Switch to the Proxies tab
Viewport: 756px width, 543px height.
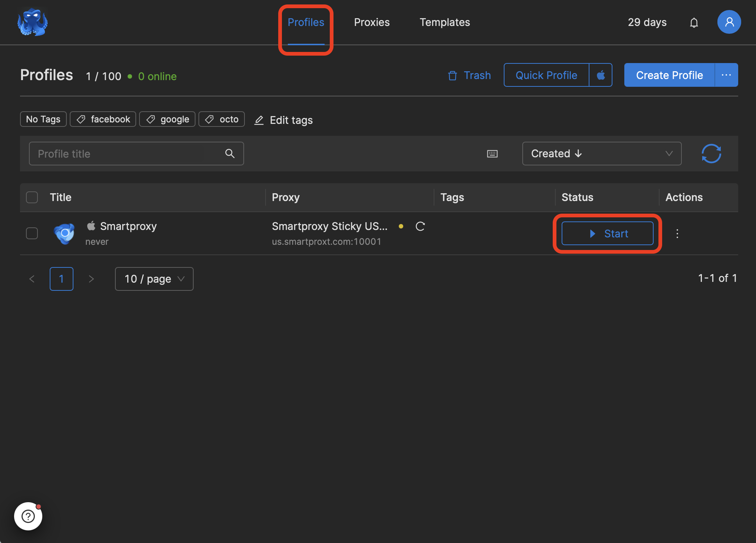click(x=372, y=22)
